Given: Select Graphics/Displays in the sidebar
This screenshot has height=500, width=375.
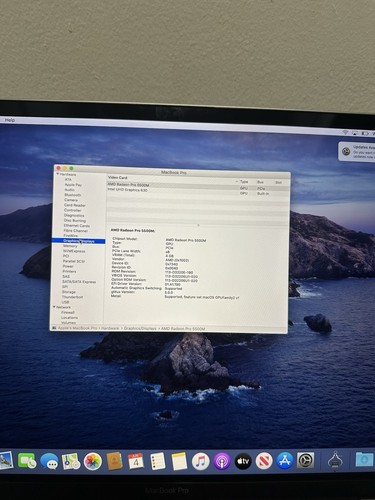Looking at the screenshot, I should tap(79, 241).
